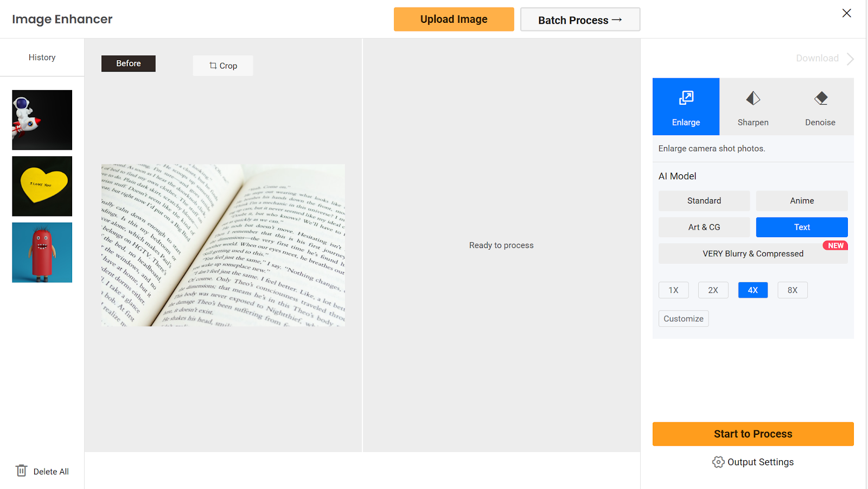The width and height of the screenshot is (868, 489).
Task: Select the Sharpen tool icon
Action: (753, 98)
